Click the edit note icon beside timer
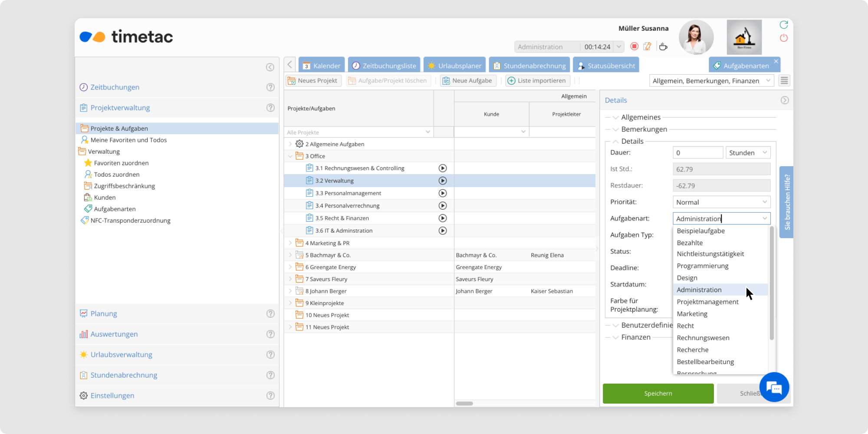The height and width of the screenshot is (434, 868). (x=647, y=46)
